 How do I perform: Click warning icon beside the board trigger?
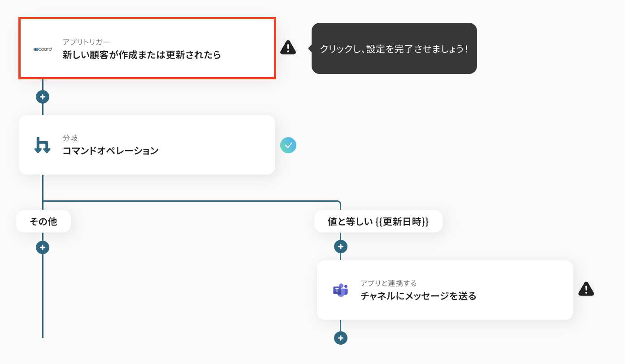point(288,47)
